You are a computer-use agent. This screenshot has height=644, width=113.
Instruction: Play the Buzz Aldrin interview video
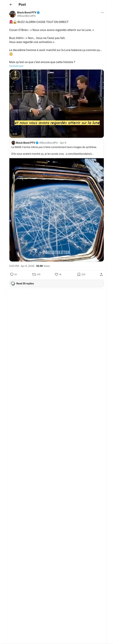pos(57,103)
